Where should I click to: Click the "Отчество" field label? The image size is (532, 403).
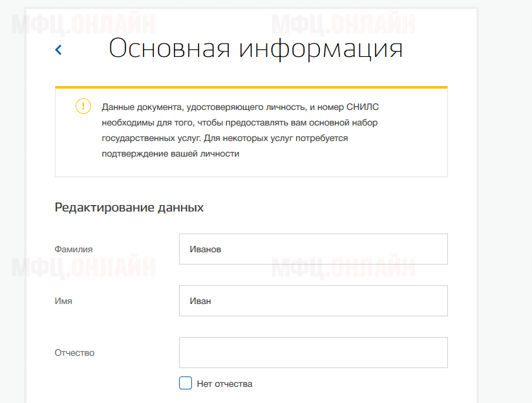point(74,353)
